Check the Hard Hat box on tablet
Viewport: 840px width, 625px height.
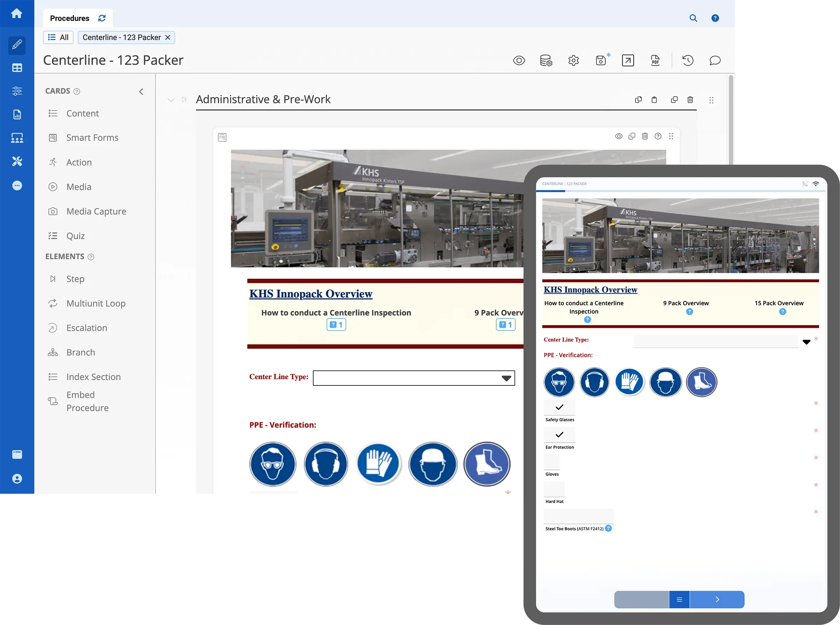pos(554,489)
